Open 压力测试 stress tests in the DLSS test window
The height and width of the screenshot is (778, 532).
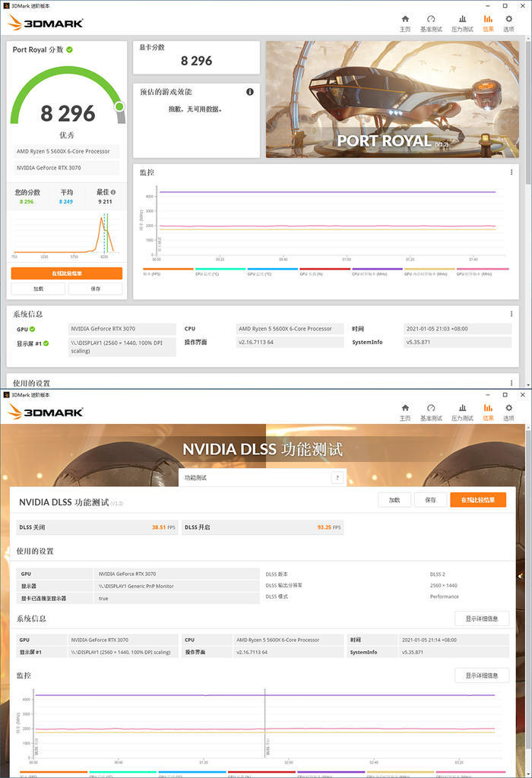pyautogui.click(x=462, y=413)
